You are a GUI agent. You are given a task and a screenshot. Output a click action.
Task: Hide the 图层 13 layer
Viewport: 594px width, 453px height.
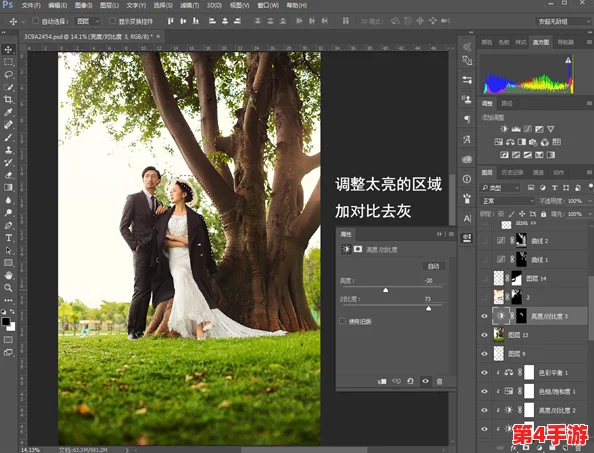tap(484, 335)
